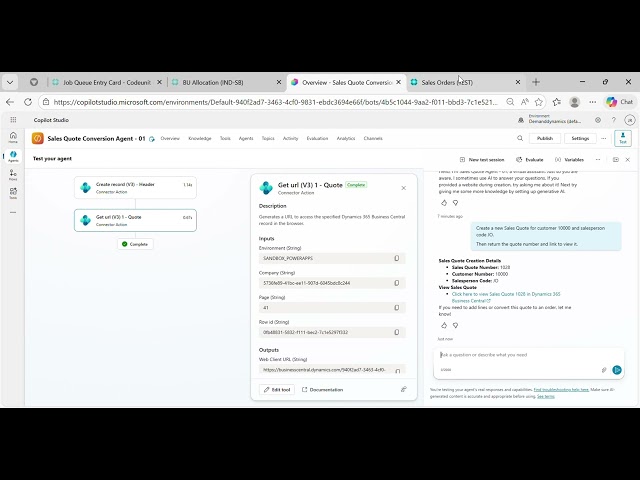The image size is (640, 480).
Task: Go to Home in the left sidebar
Action: coord(13,138)
